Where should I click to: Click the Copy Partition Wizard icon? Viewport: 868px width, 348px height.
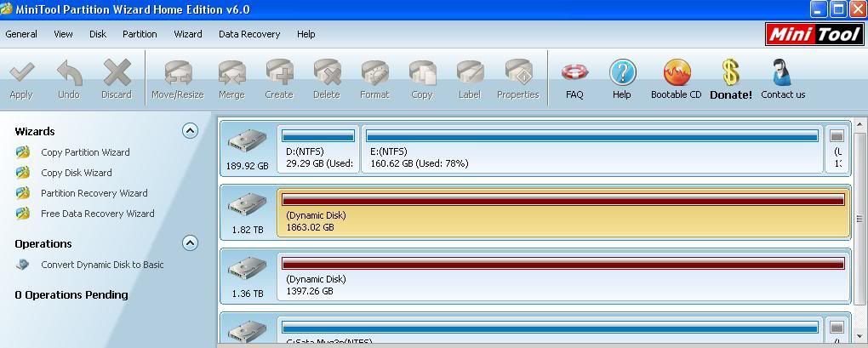pos(23,152)
